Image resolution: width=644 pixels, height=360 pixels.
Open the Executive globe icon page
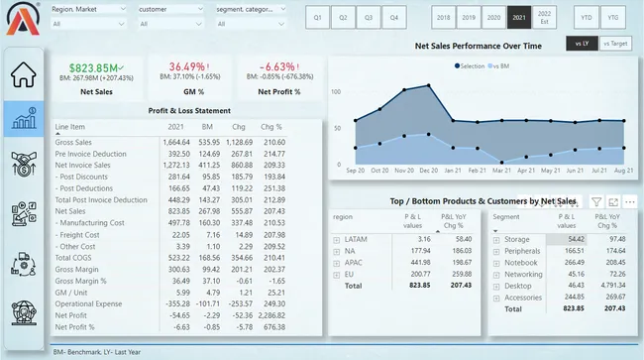pyautogui.click(x=24, y=313)
